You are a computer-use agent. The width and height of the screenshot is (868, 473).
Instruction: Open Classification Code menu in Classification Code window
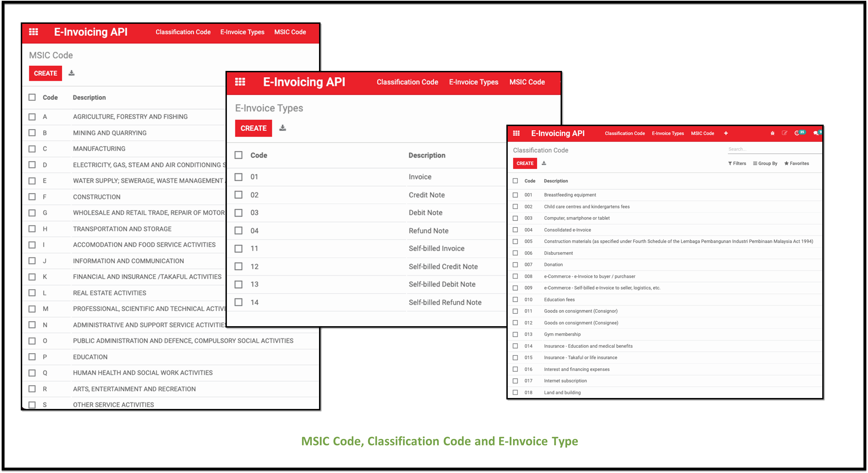(x=625, y=133)
